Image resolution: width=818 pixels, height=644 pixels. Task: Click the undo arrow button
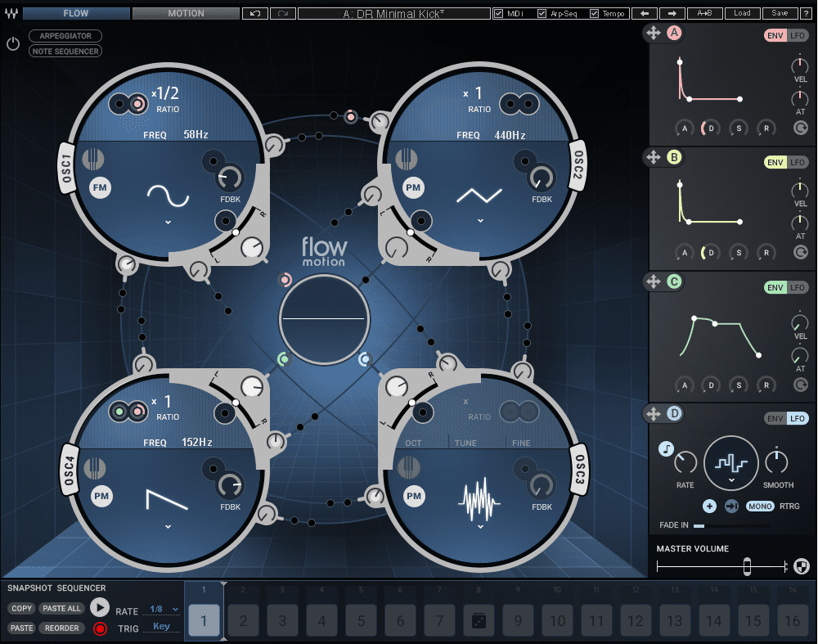click(x=255, y=14)
